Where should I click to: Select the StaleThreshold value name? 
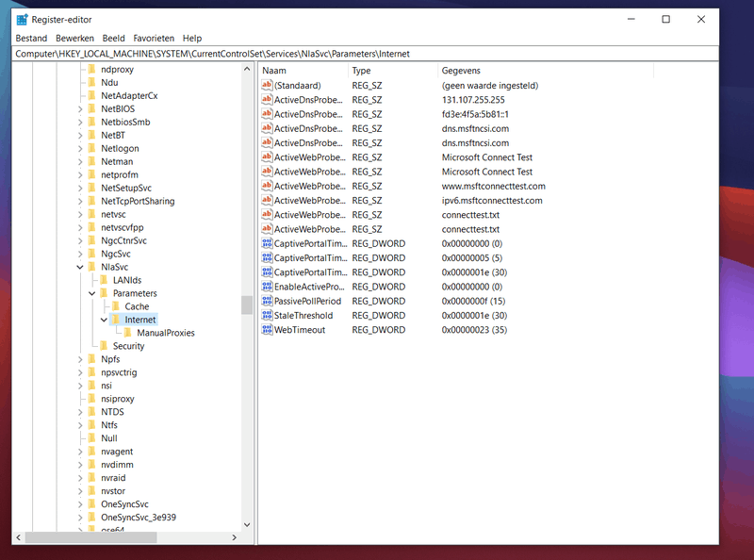click(303, 315)
